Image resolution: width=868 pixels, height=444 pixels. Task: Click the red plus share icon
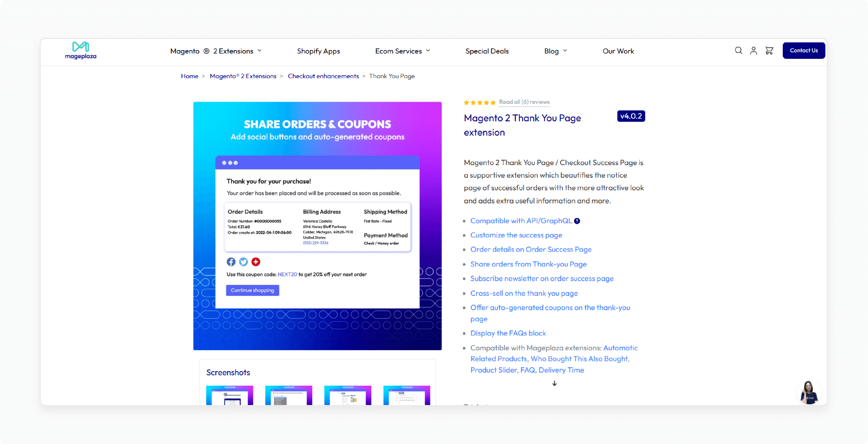click(x=256, y=262)
